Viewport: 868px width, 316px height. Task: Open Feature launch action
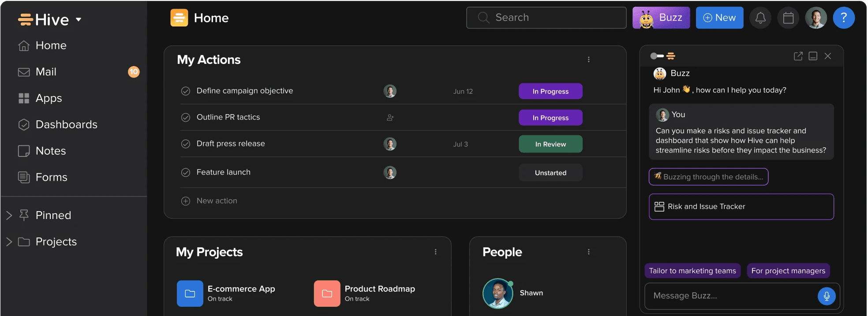pos(223,172)
